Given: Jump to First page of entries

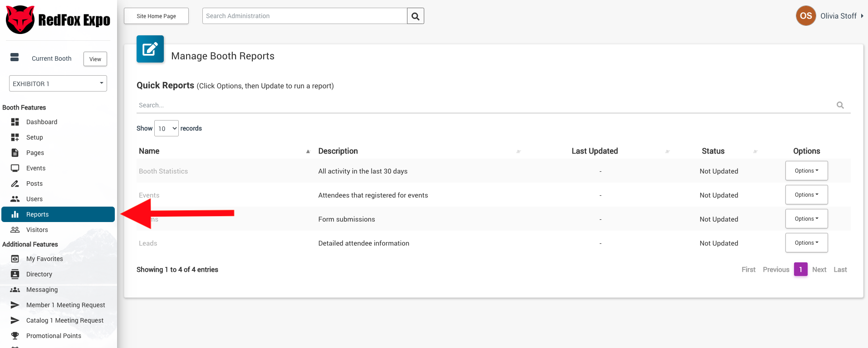Looking at the screenshot, I should click(x=749, y=270).
